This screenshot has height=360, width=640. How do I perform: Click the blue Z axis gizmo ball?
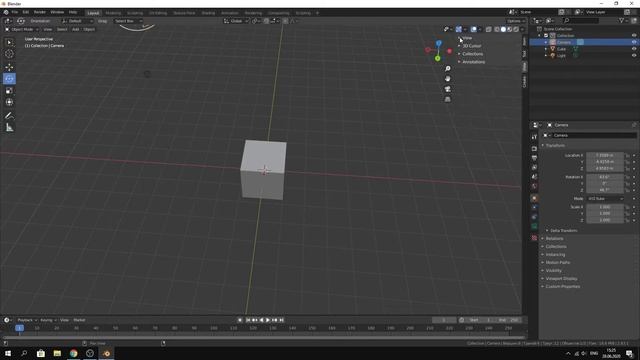click(438, 43)
